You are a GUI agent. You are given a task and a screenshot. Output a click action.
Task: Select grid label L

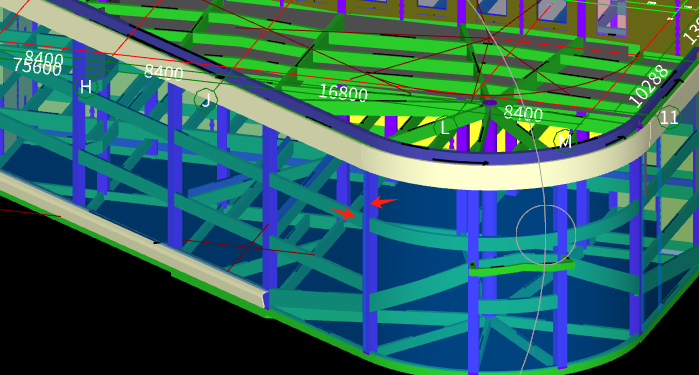pyautogui.click(x=445, y=128)
